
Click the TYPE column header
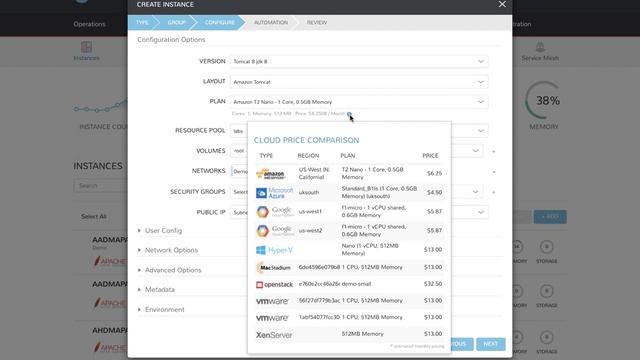[x=266, y=156]
